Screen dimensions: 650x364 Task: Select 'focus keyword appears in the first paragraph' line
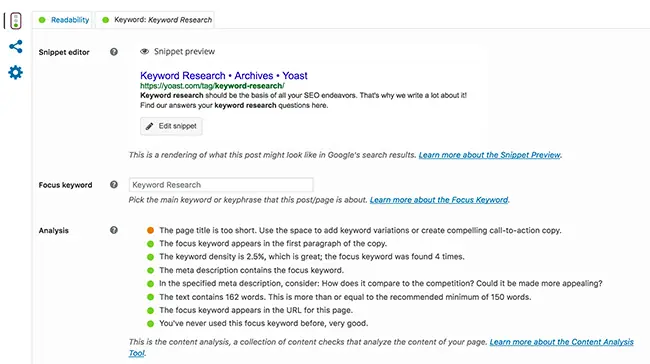[273, 244]
